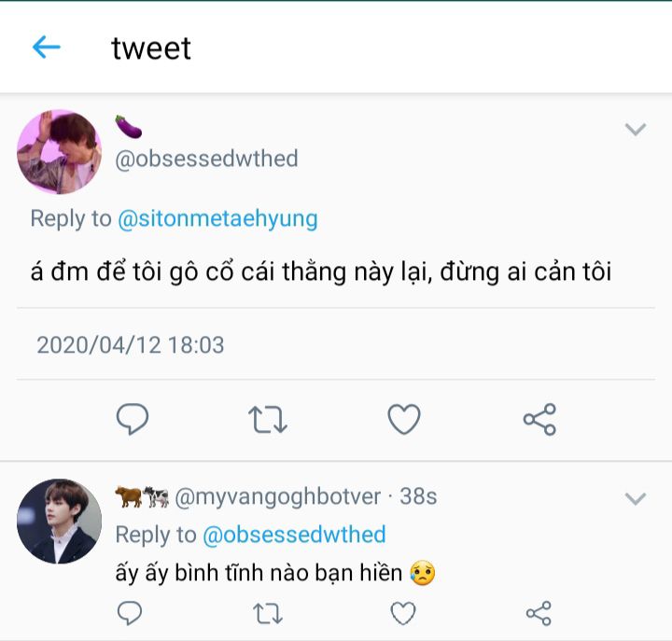Share the myvangoghbotver reply
Viewport: 672px width, 641px height.
[x=539, y=613]
